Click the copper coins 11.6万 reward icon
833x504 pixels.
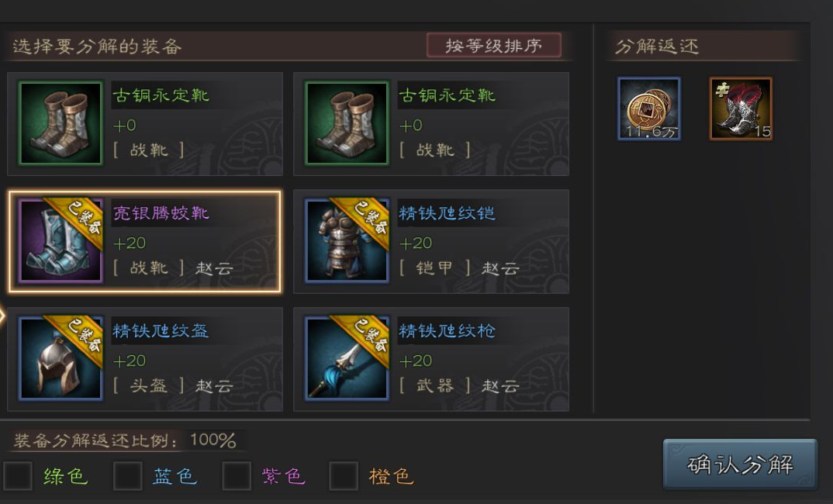tap(648, 109)
